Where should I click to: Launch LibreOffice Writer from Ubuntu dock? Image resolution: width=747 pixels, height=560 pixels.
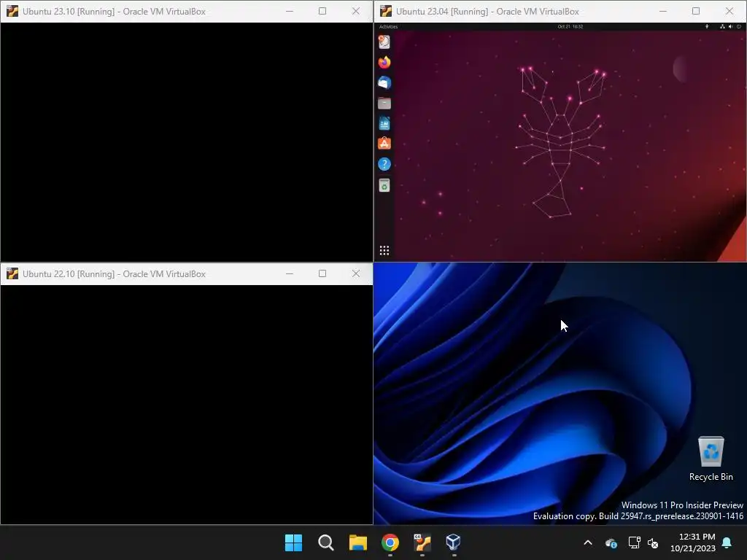point(384,123)
